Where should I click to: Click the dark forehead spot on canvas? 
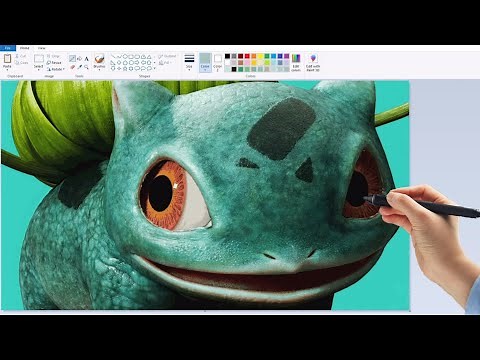(x=282, y=128)
